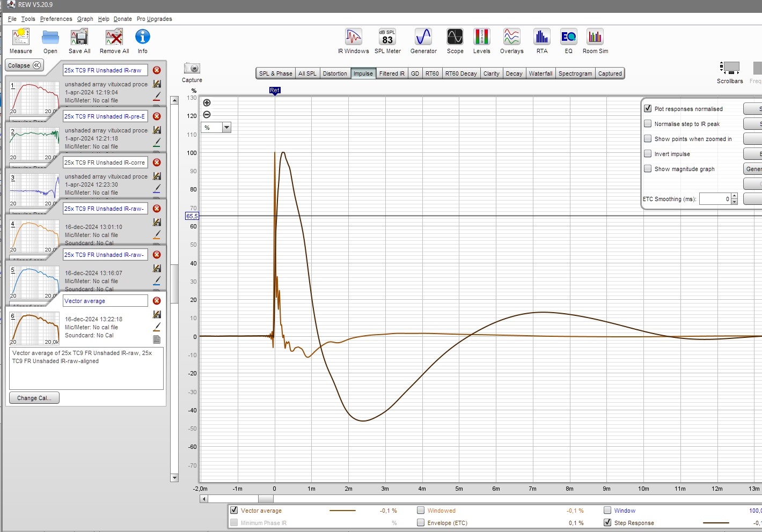762x532 pixels.
Task: Switch to the Spectrogram tab
Action: click(575, 73)
